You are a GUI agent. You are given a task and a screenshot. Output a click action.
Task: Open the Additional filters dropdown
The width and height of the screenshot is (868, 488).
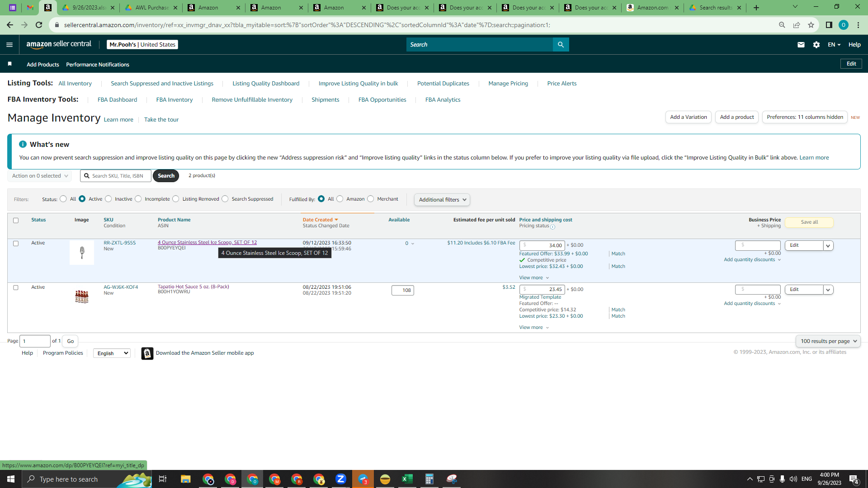[x=442, y=200]
